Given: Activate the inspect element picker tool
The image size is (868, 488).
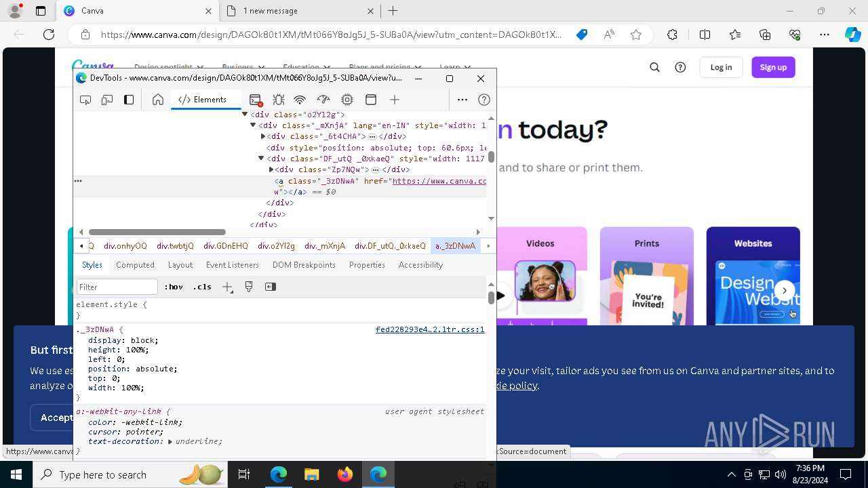Looking at the screenshot, I should pos(85,100).
